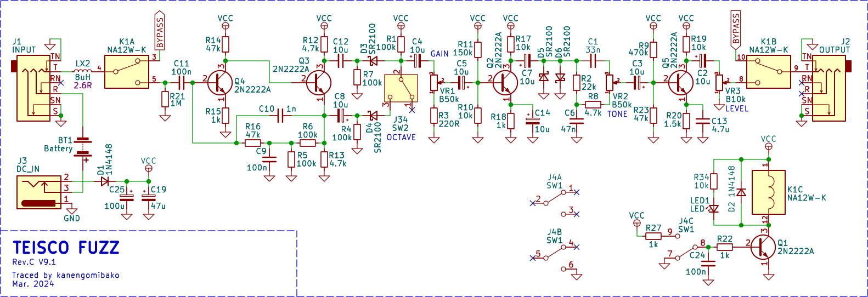Select the Q5 transistor symbol
Screen dimensions: 868x297
[x=680, y=83]
